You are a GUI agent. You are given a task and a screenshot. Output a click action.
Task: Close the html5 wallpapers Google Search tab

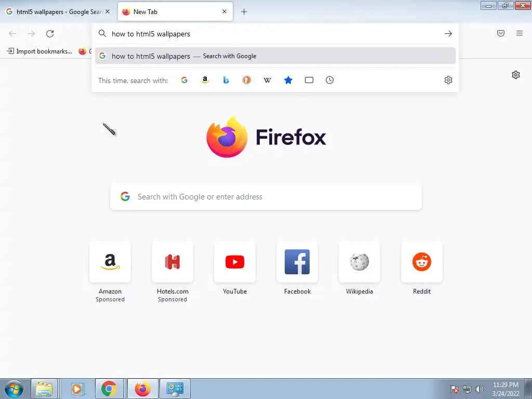pyautogui.click(x=108, y=11)
